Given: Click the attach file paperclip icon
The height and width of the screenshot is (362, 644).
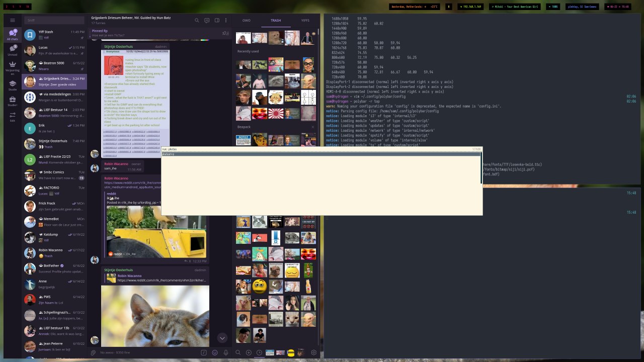Looking at the screenshot, I should (93, 353).
